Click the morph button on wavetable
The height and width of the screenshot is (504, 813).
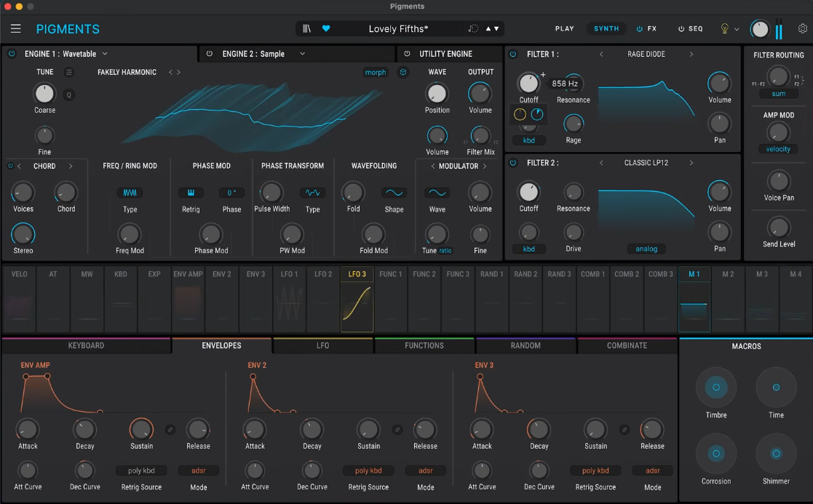coord(376,72)
